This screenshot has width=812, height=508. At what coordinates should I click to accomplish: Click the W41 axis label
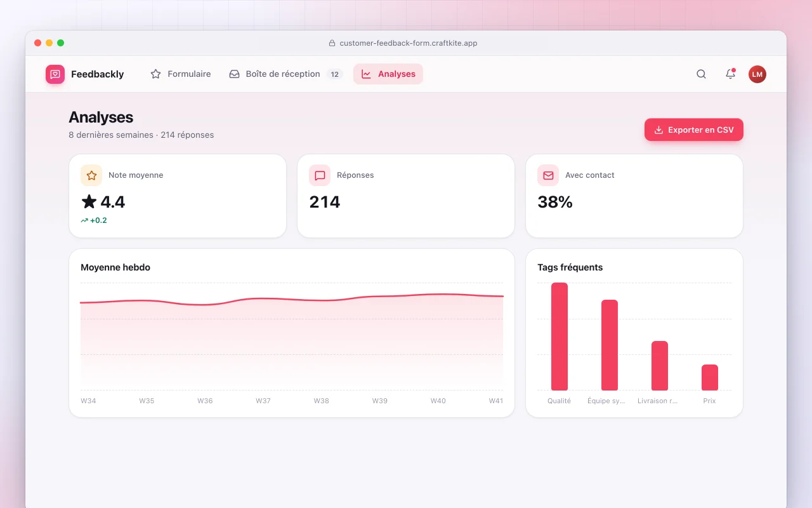(496, 401)
